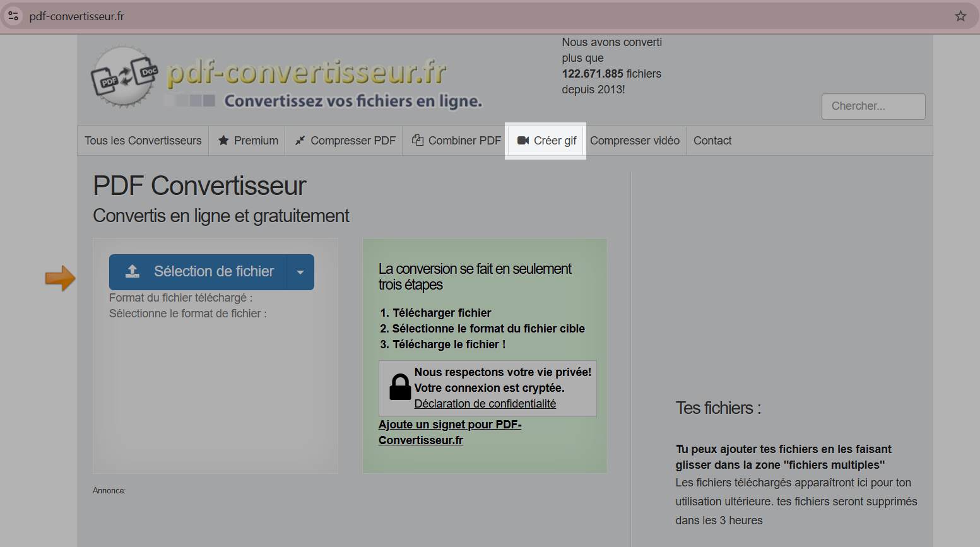Click the copy icon beside Combiner PDF
The width and height of the screenshot is (980, 547).
click(x=418, y=140)
